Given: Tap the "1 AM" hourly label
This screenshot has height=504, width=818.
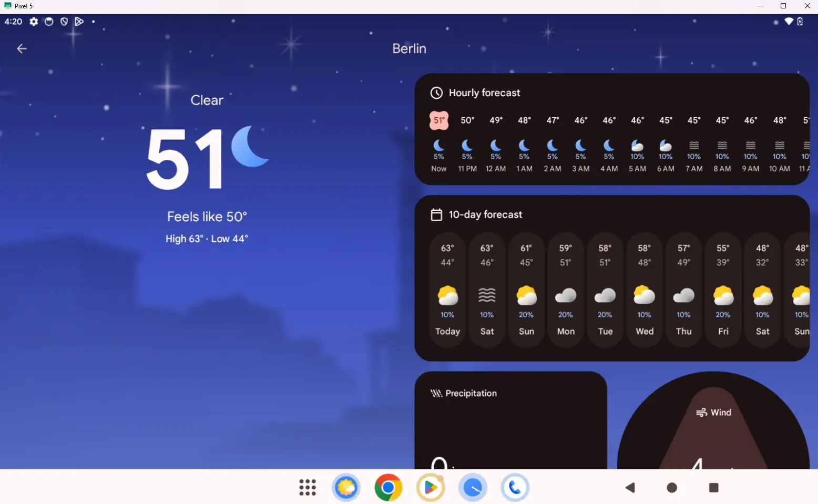Looking at the screenshot, I should tap(524, 169).
